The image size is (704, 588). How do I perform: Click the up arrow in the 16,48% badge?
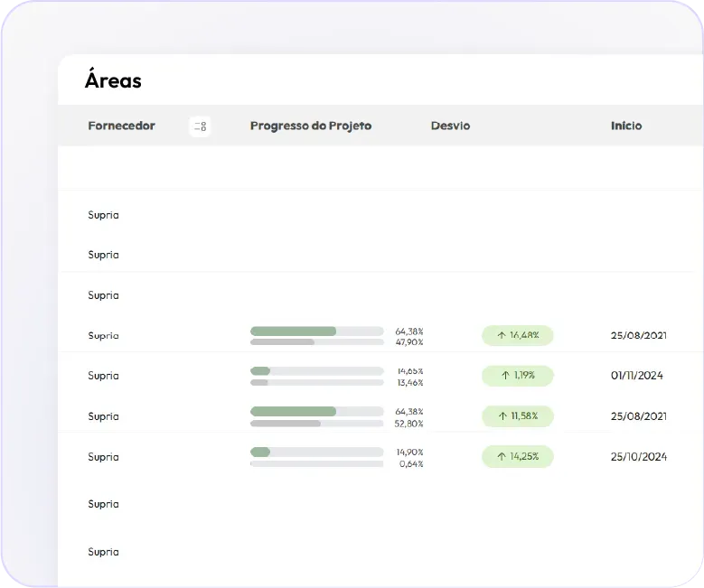pyautogui.click(x=502, y=335)
